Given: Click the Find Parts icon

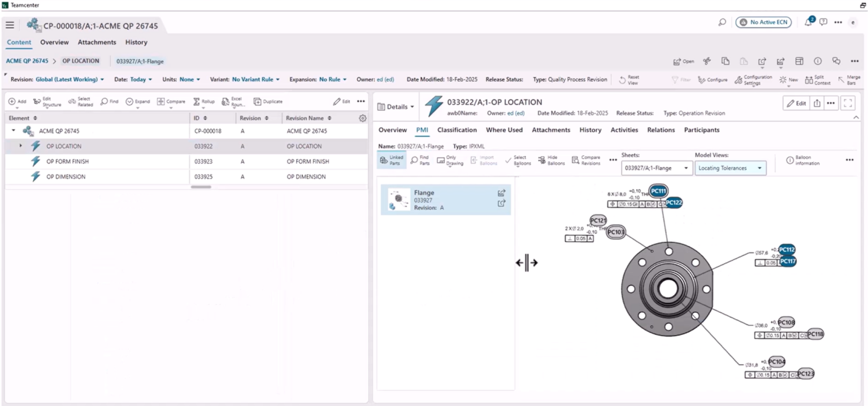Looking at the screenshot, I should pos(419,160).
